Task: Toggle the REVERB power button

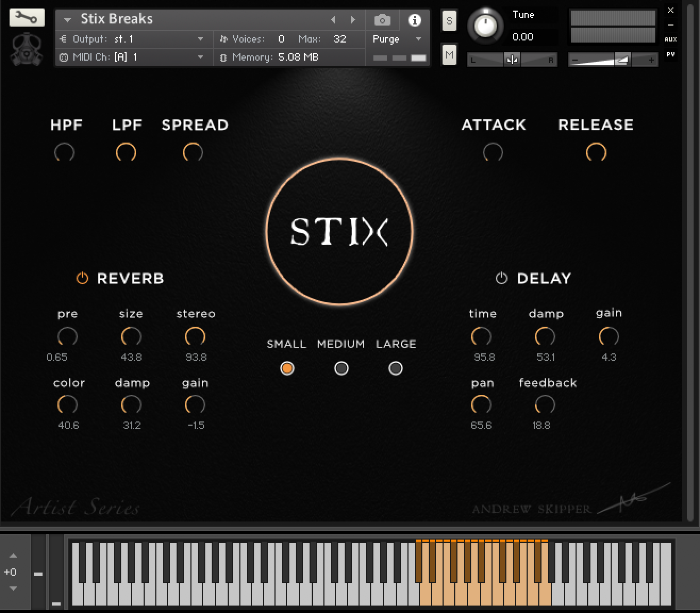Action: pyautogui.click(x=82, y=278)
